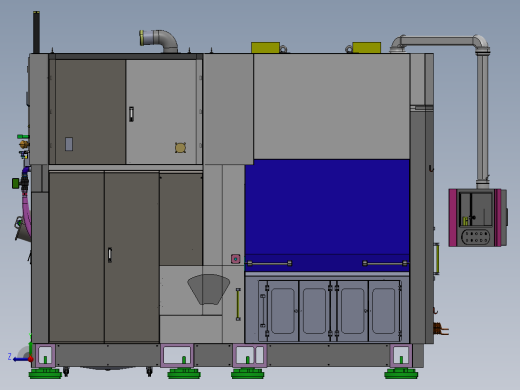Screen dimensions: 520x390
Task: Click the green valve handle on left side
Action: point(15,183)
